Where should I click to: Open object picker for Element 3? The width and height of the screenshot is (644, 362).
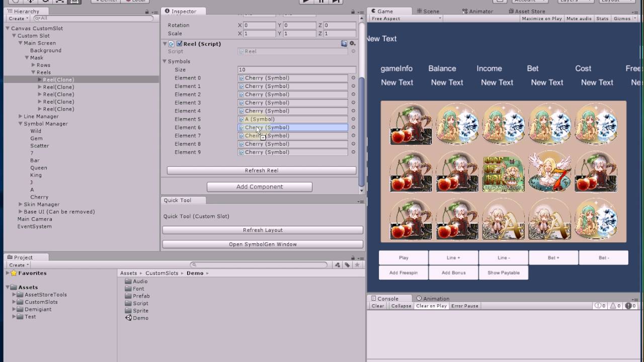click(353, 103)
